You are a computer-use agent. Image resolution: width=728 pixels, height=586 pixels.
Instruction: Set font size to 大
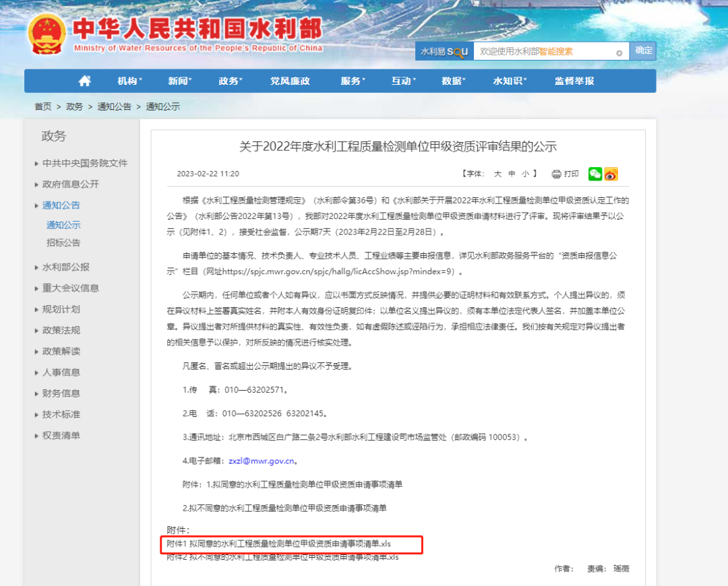click(x=497, y=174)
